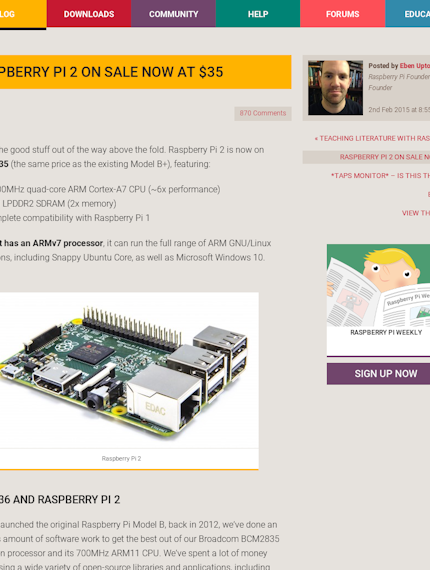Click the Sign Up Now button

(x=378, y=374)
